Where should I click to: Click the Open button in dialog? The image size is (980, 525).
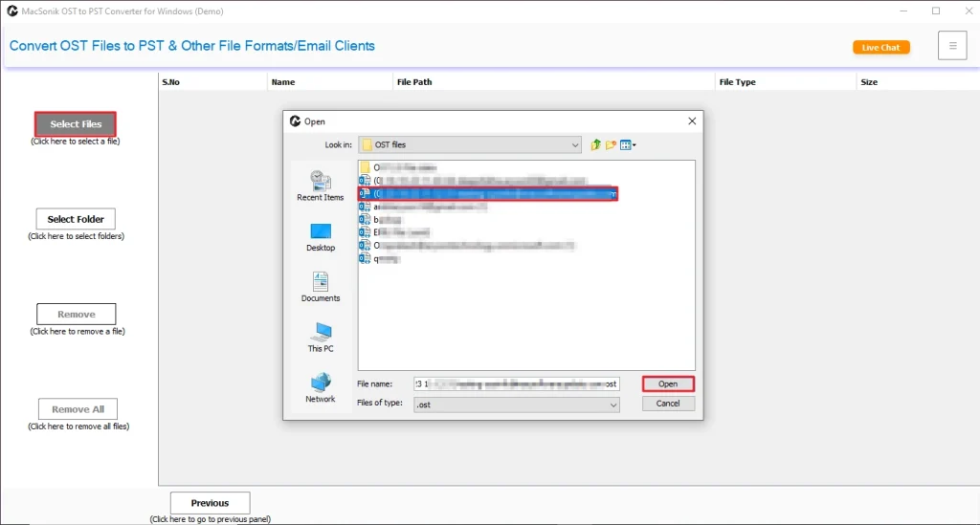[x=668, y=384]
